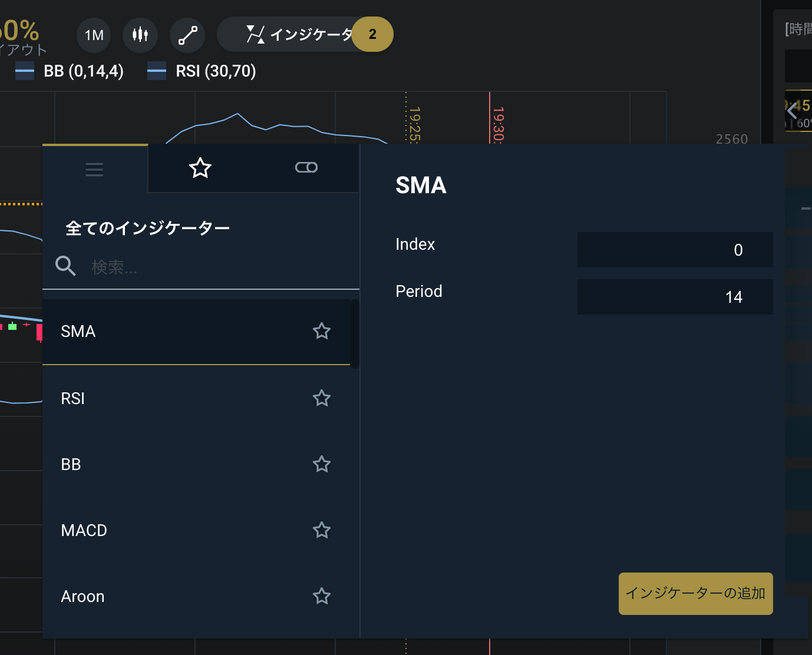This screenshot has height=655, width=812.
Task: Click the Period value field
Action: click(675, 297)
